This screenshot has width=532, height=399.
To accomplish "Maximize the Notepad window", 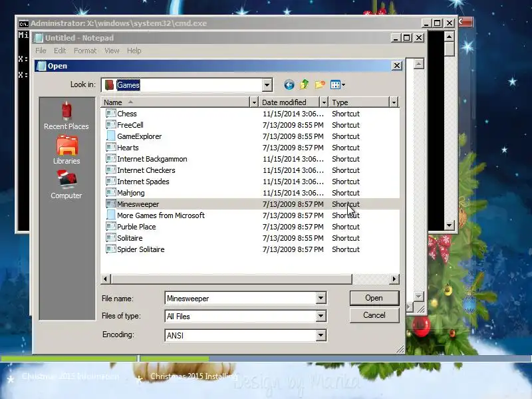I will point(406,37).
